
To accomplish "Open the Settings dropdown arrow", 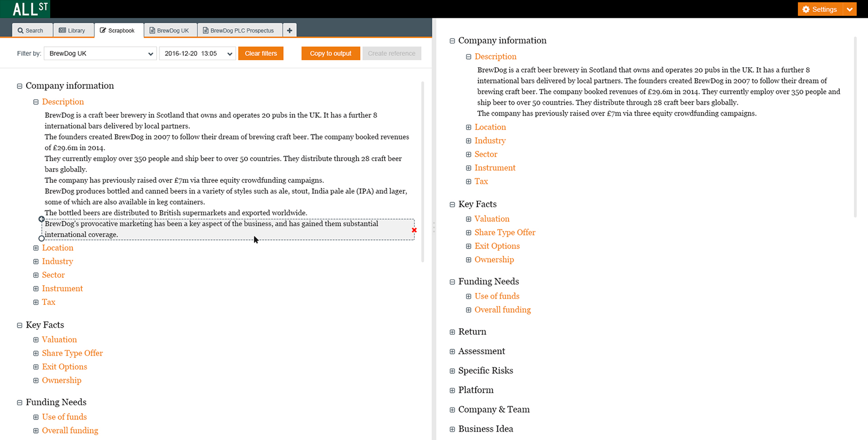I will pos(850,9).
